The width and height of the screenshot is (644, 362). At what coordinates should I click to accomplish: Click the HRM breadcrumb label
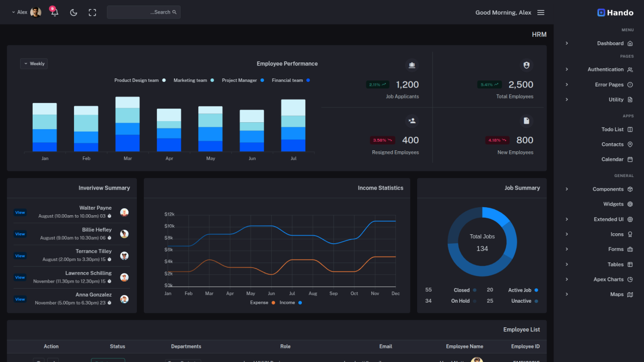[539, 34]
